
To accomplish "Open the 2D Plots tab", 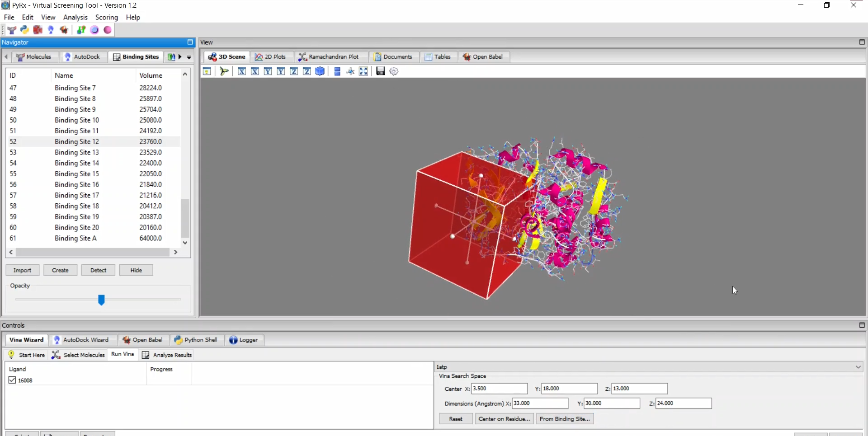I will [x=271, y=57].
